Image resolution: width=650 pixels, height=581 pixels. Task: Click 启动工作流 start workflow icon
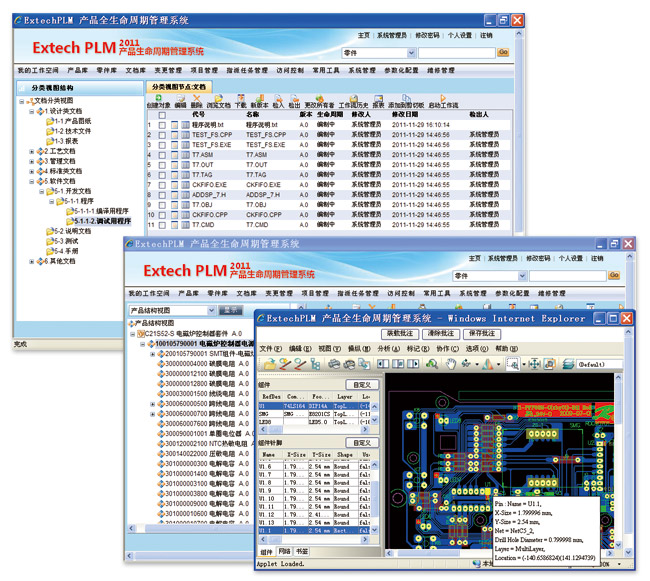443,98
